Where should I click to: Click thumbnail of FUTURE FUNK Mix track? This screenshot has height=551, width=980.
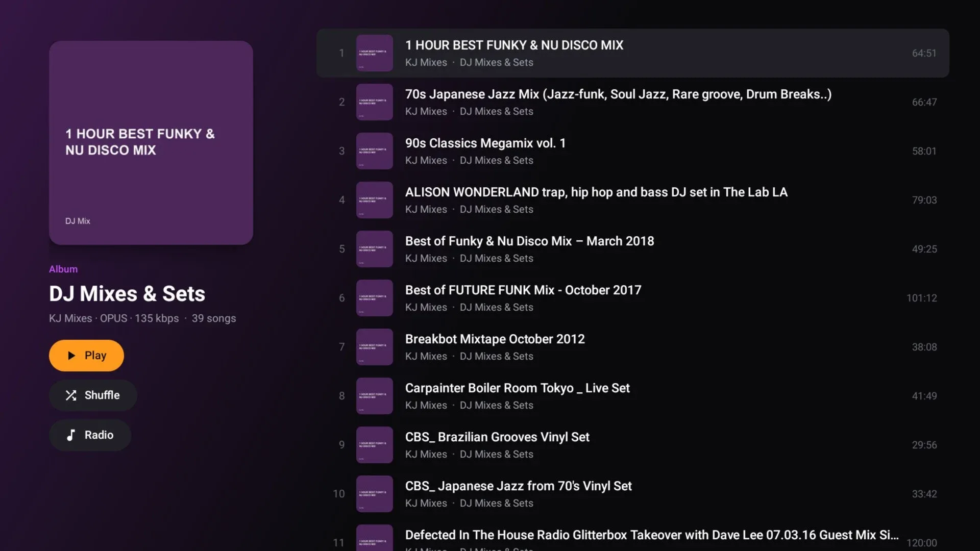[375, 298]
